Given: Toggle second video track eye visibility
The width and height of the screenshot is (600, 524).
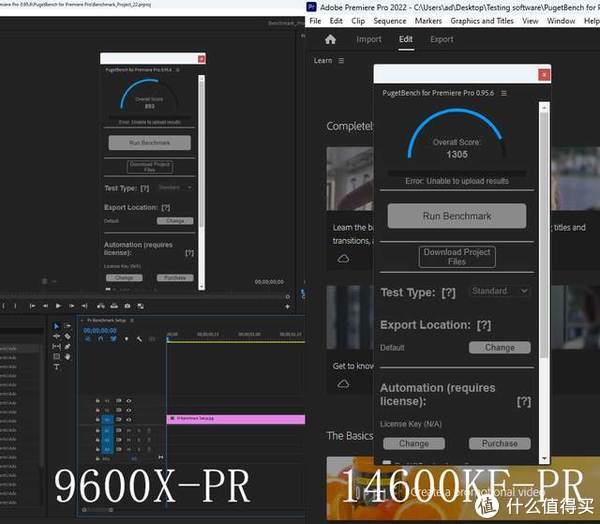Looking at the screenshot, I should [x=129, y=410].
